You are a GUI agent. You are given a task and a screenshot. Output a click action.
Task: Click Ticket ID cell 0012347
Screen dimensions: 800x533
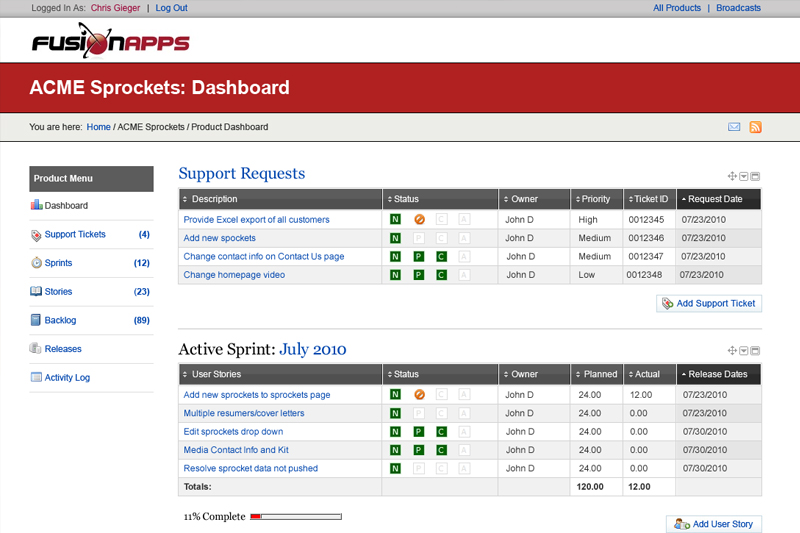pos(646,257)
